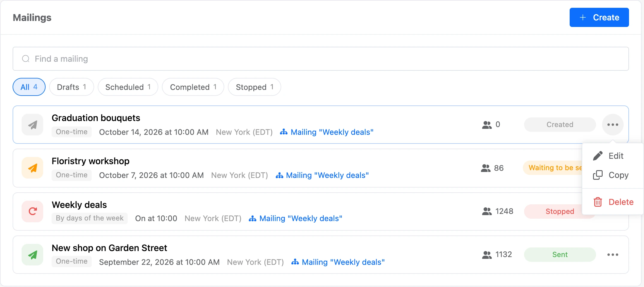Choose Copy from the context menu
Image resolution: width=644 pixels, height=287 pixels.
[613, 175]
